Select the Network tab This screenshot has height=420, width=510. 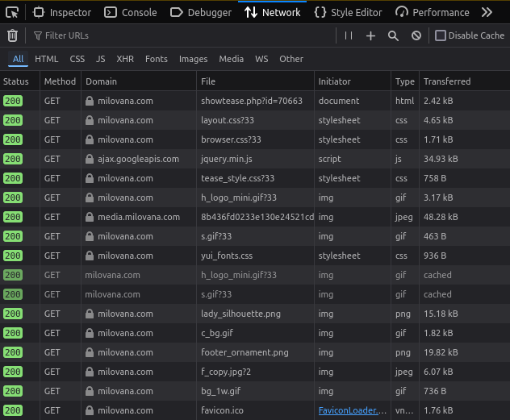(x=272, y=13)
